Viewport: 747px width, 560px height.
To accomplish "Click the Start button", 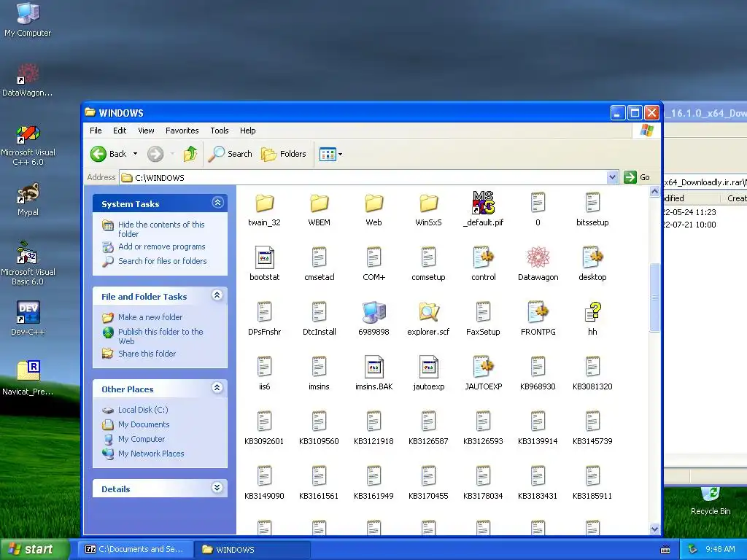I will 34,549.
